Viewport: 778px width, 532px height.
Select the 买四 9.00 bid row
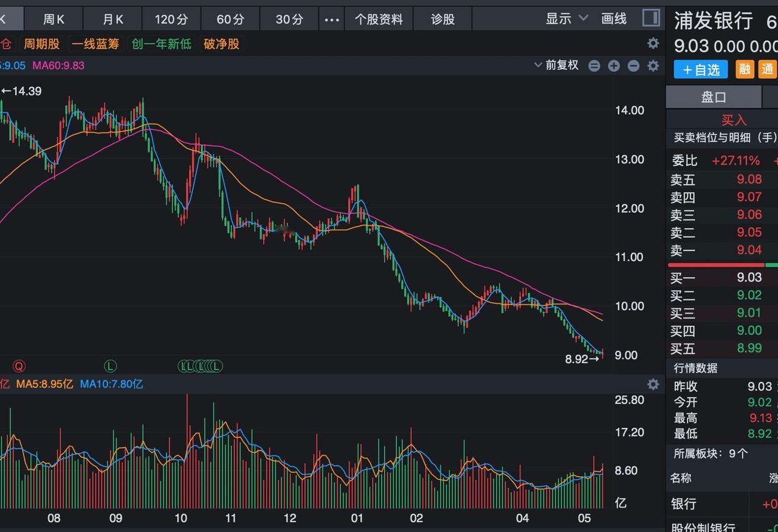[x=722, y=331]
